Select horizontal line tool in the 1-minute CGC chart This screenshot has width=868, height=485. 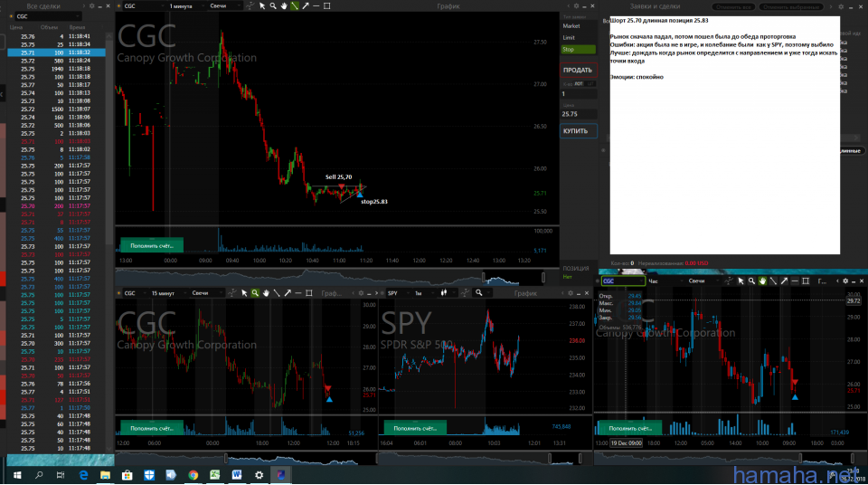click(316, 6)
